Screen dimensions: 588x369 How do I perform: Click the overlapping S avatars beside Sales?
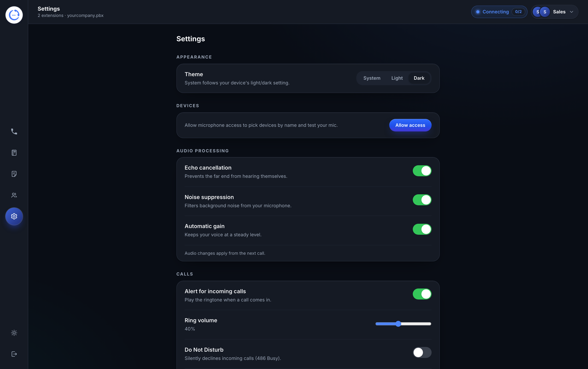coord(541,12)
